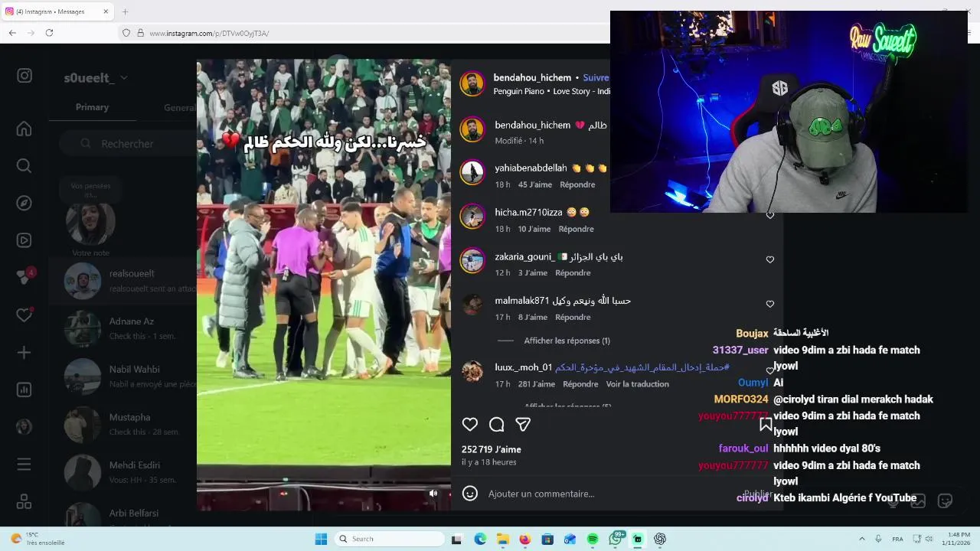Open Explore compass icon

(x=24, y=203)
